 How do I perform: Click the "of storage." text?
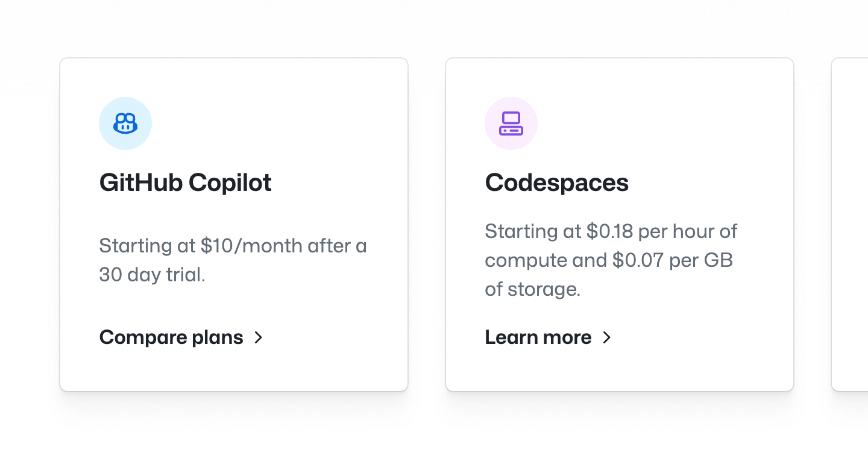(x=532, y=289)
